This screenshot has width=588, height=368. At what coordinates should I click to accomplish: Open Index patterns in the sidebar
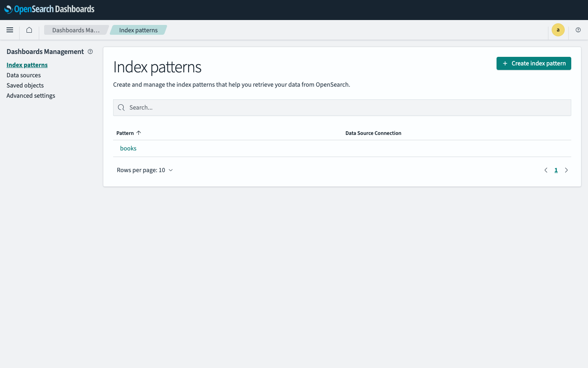27,65
